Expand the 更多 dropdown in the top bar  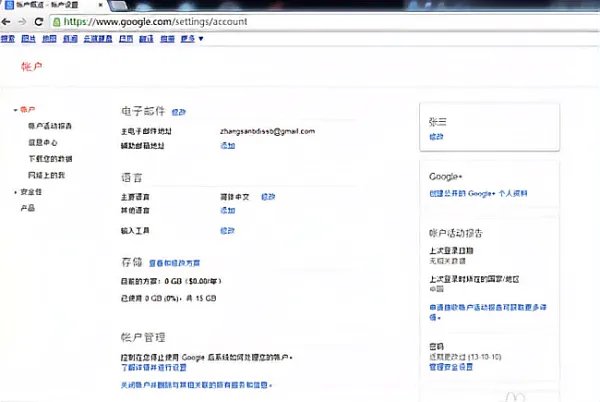point(192,39)
